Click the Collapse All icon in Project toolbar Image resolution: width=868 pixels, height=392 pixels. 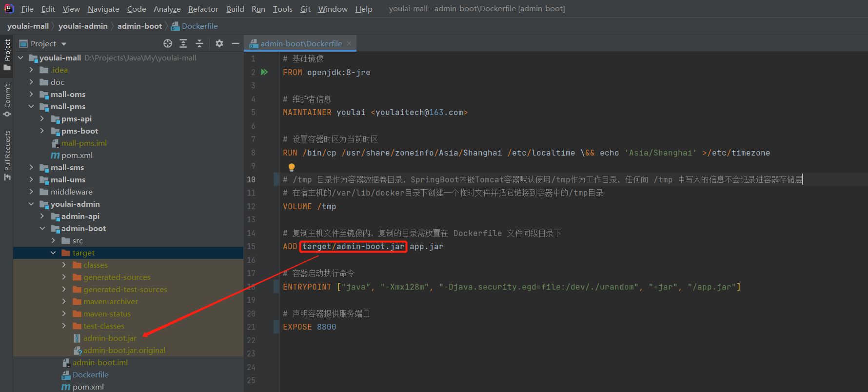tap(199, 43)
